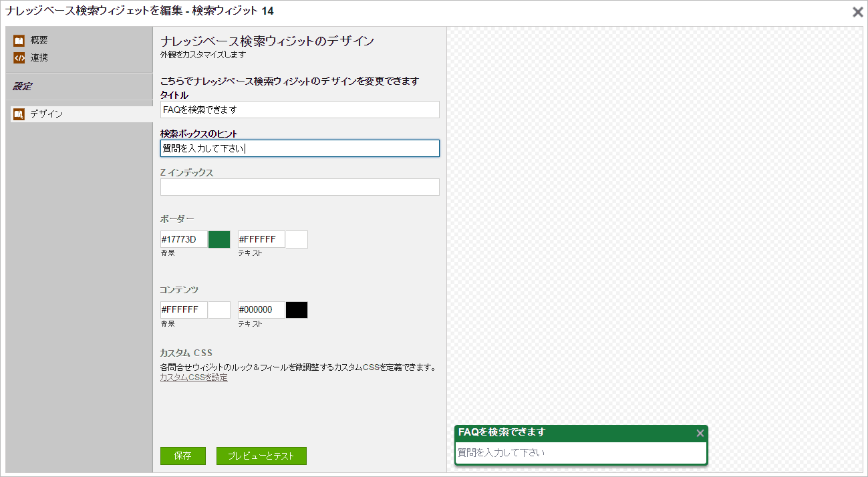This screenshot has height=477, width=868.
Task: Close the widget edit dialog
Action: tap(857, 11)
